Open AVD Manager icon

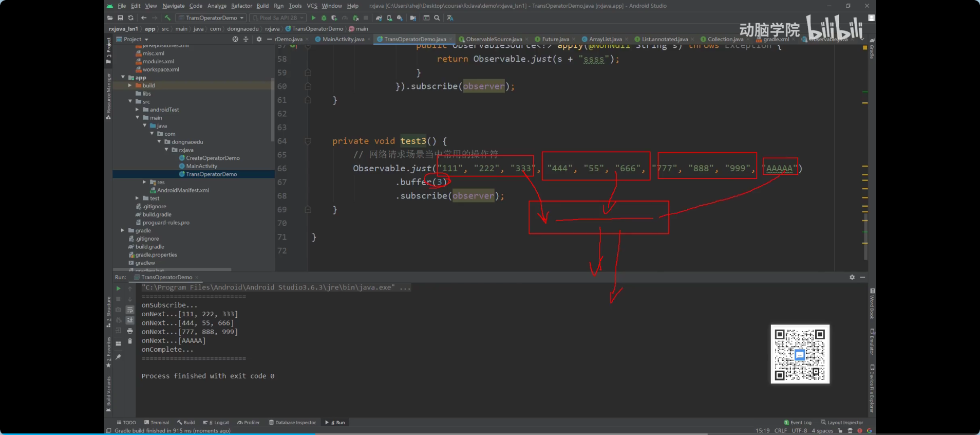[x=389, y=18]
